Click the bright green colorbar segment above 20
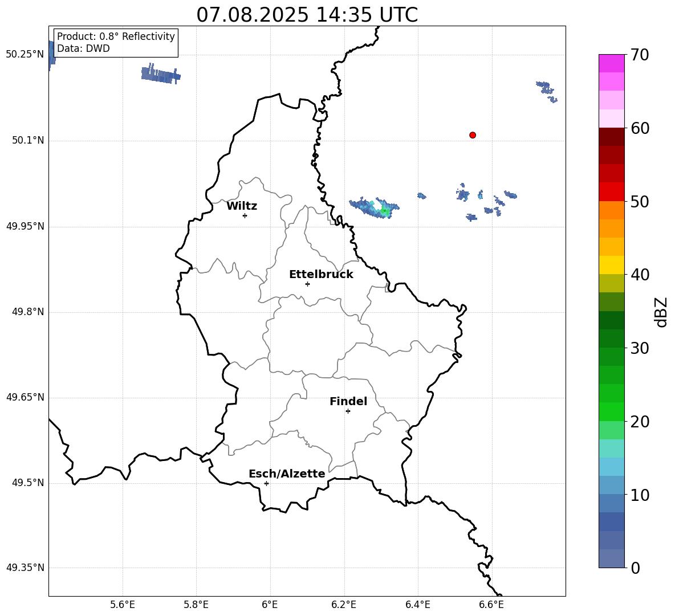Screen dimensions: 675x616 click(612, 411)
